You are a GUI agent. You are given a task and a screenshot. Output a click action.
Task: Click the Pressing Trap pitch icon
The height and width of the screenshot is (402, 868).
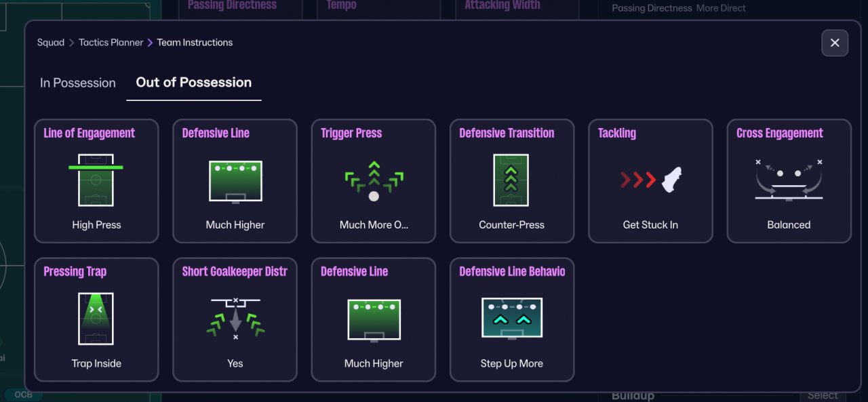(96, 319)
